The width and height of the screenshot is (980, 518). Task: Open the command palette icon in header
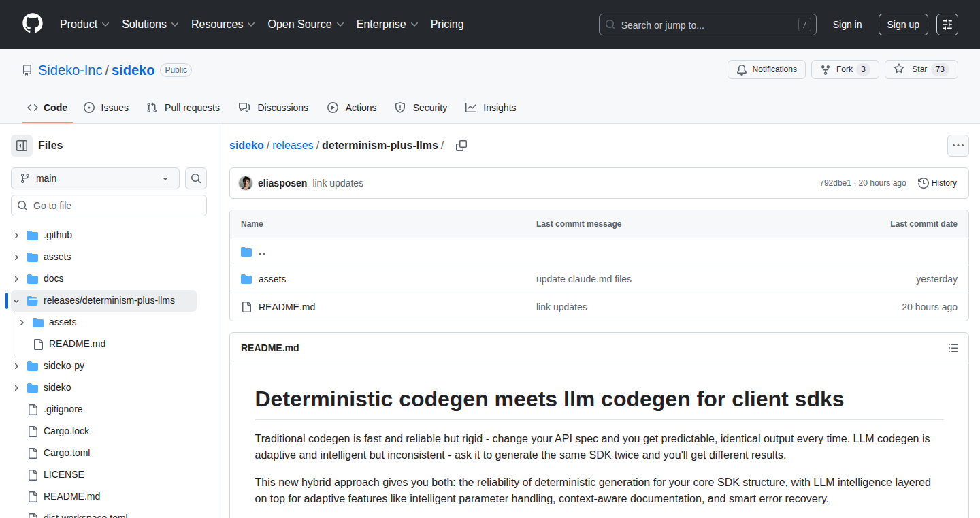[947, 25]
